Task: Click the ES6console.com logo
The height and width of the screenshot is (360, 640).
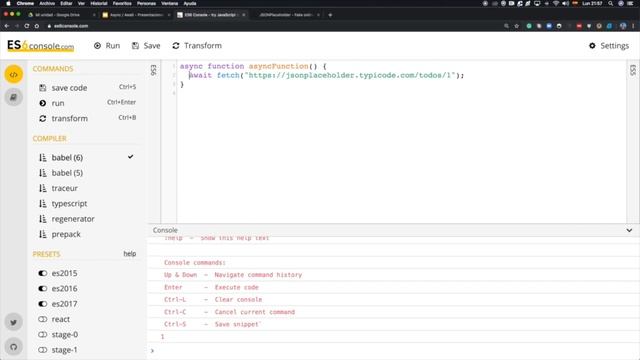Action: tap(40, 46)
